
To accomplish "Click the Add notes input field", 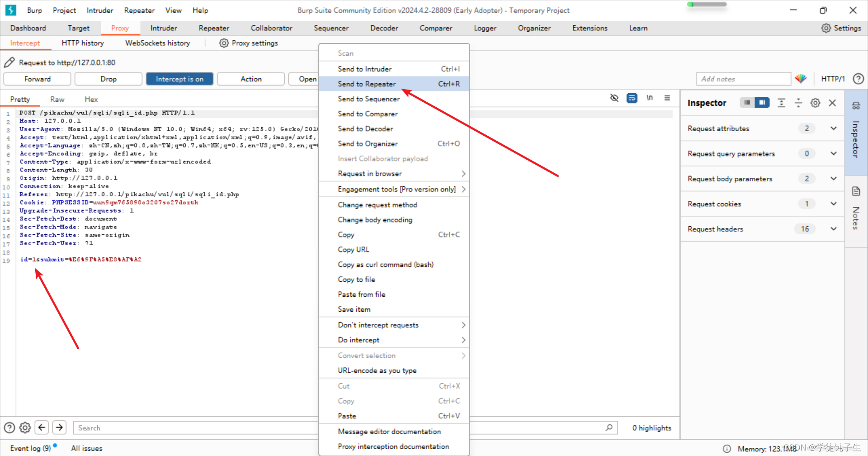I will (x=743, y=79).
